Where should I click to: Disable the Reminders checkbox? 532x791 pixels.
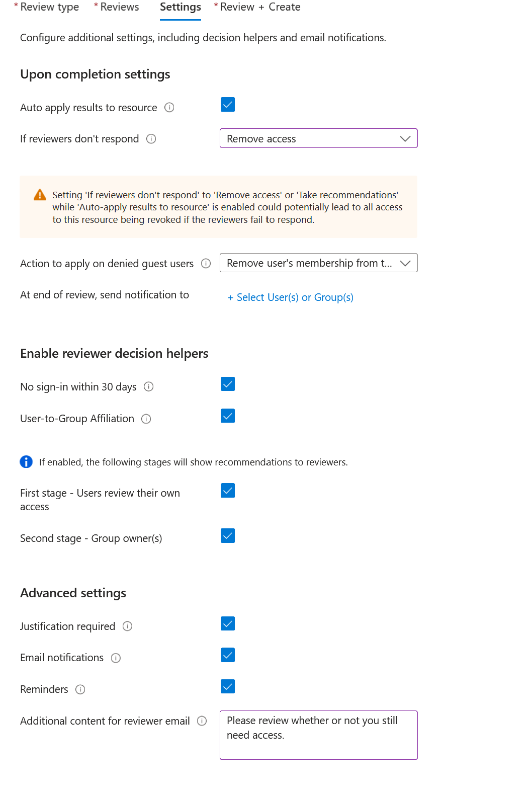click(228, 686)
